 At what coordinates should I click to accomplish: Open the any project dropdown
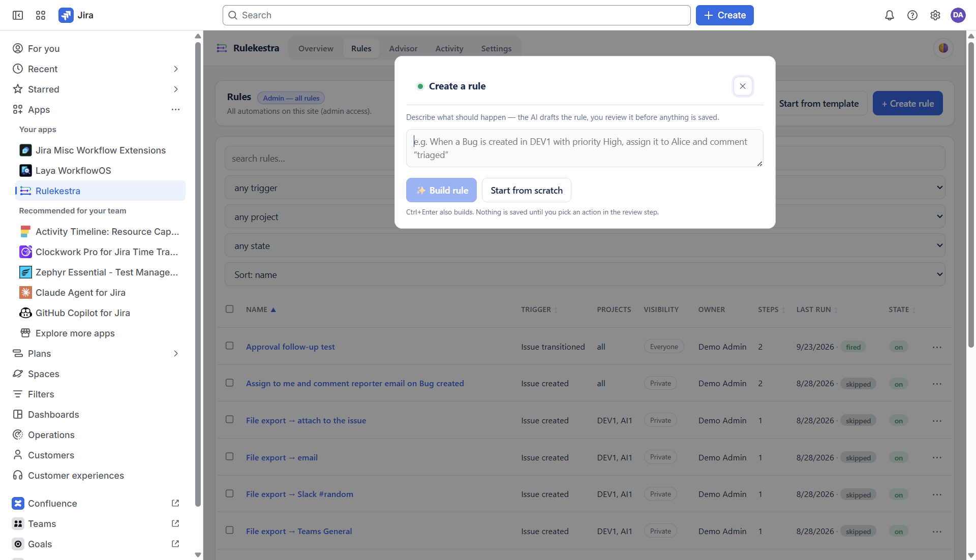(x=585, y=216)
